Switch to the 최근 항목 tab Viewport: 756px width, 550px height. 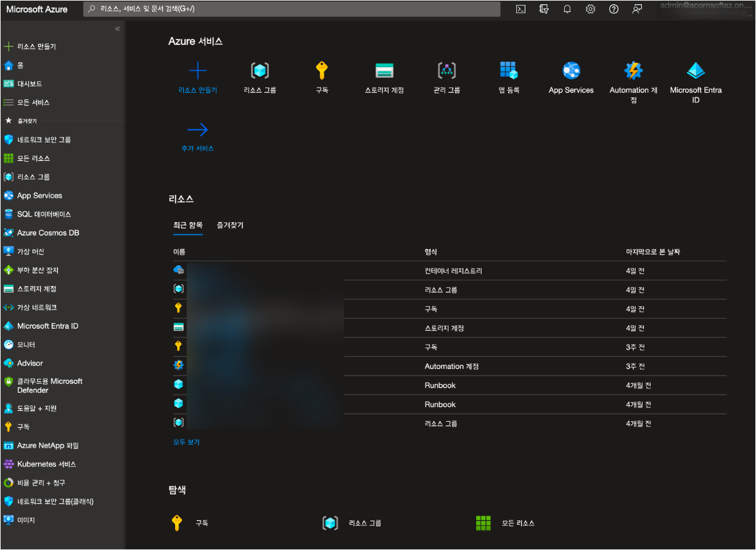click(x=188, y=225)
